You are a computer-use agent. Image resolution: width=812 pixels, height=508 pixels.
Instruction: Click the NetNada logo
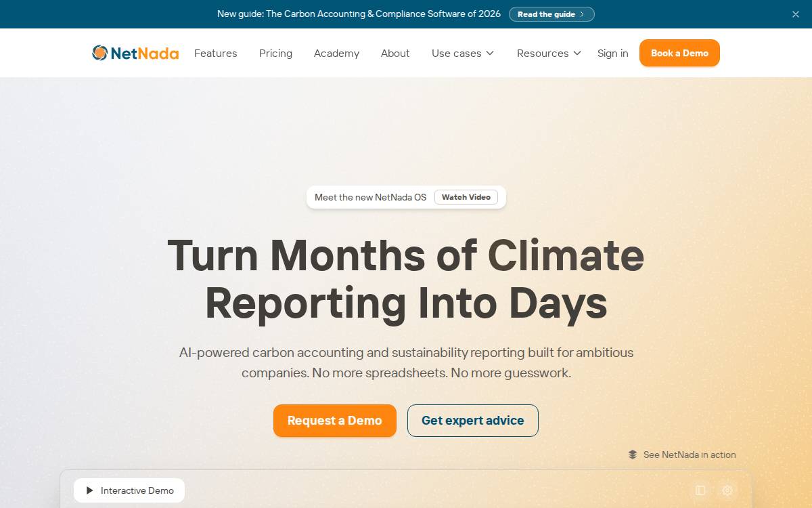pyautogui.click(x=135, y=53)
